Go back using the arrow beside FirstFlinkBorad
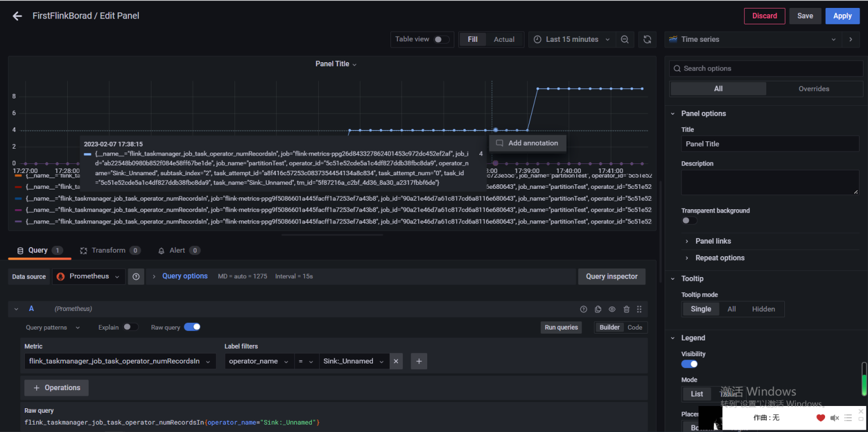 (x=18, y=16)
